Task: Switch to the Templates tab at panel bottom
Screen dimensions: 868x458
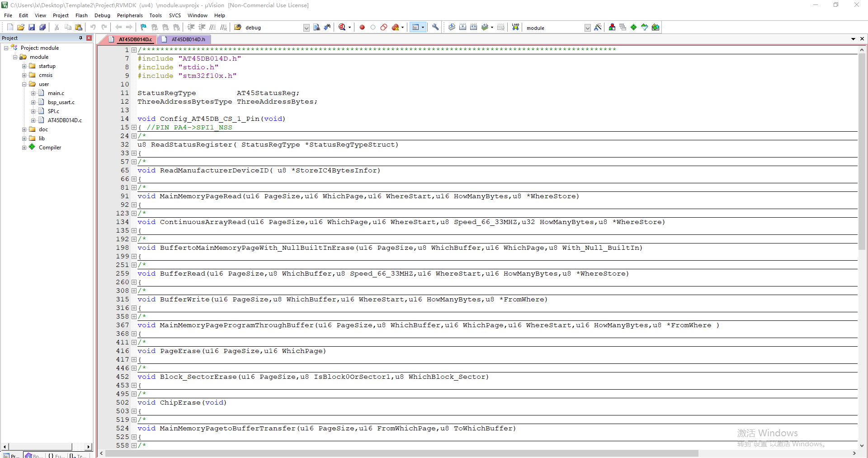Action: (78, 455)
